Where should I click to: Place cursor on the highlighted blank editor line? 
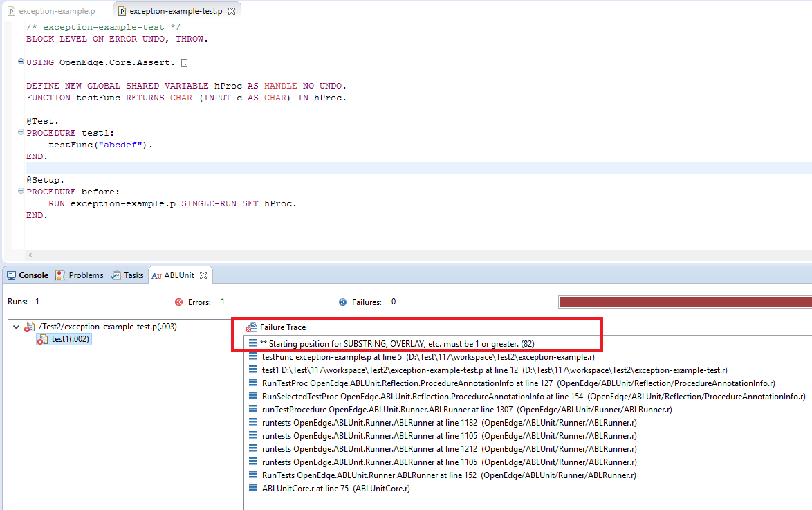(x=418, y=168)
